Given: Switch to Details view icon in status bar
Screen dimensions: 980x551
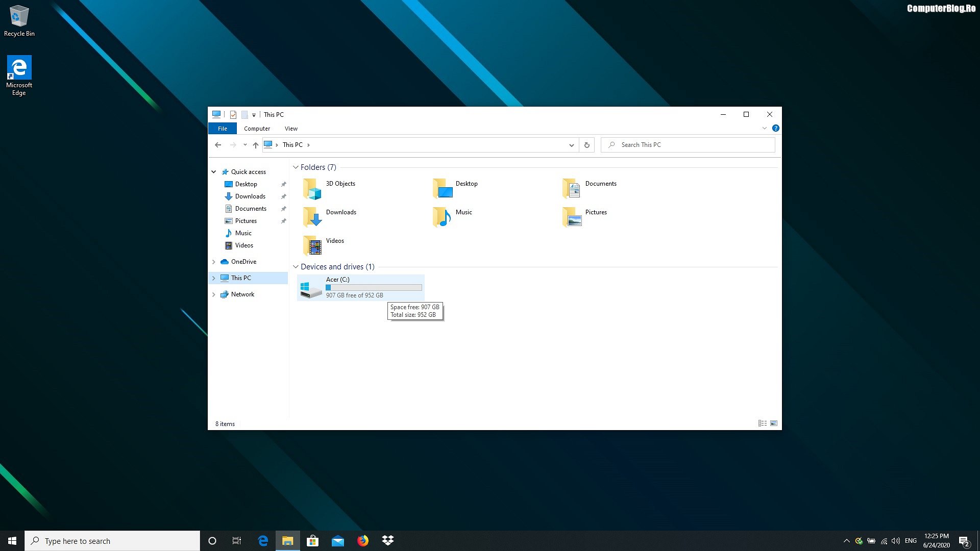Looking at the screenshot, I should [762, 423].
